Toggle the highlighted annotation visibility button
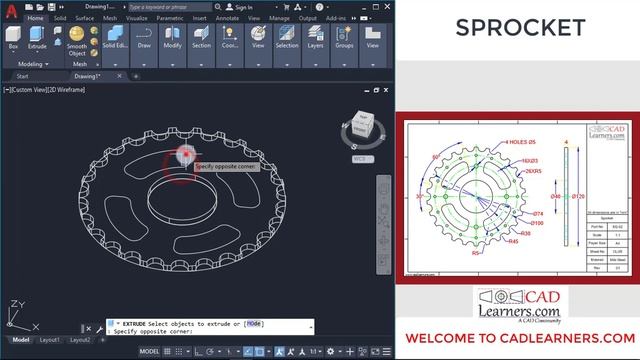The image size is (640, 360). coord(279,351)
